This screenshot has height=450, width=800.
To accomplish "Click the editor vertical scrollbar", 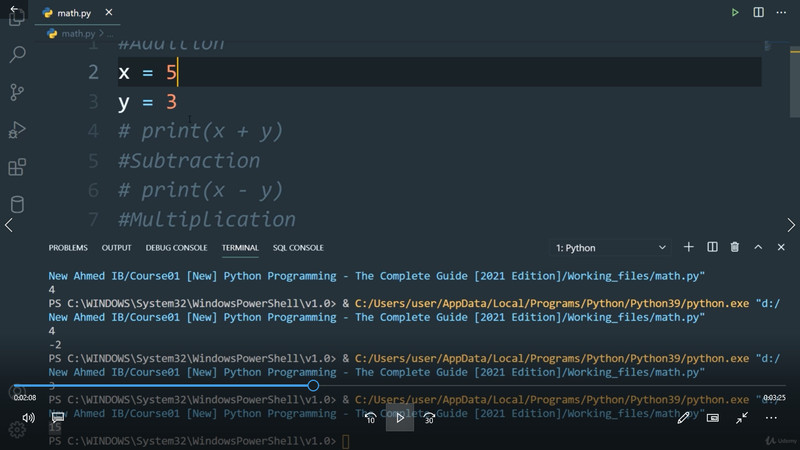I will click(794, 84).
